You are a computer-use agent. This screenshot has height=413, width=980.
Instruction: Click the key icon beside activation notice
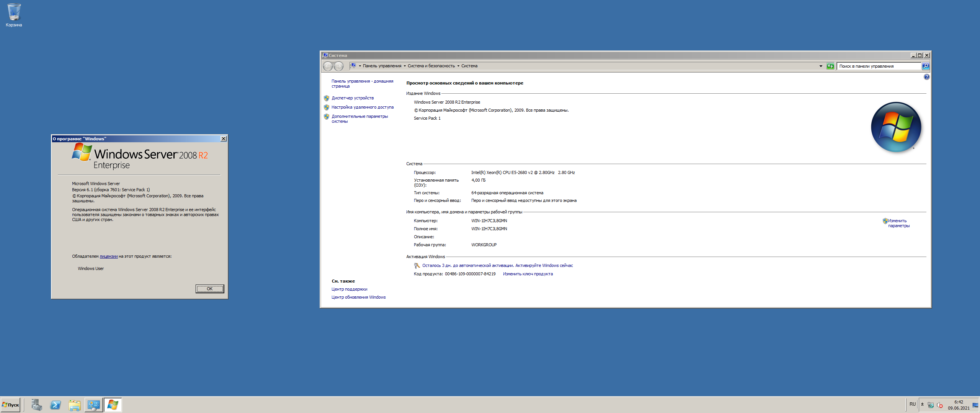[x=417, y=266]
